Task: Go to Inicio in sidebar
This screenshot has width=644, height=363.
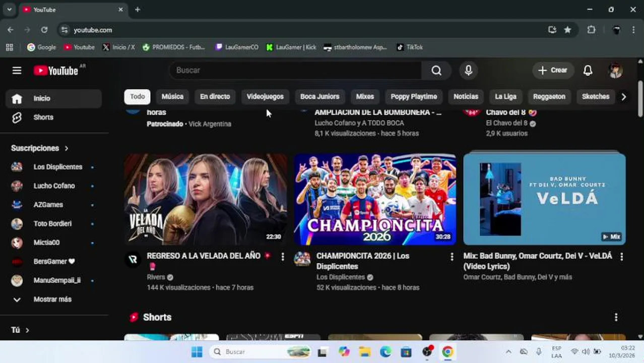Action: tap(54, 98)
